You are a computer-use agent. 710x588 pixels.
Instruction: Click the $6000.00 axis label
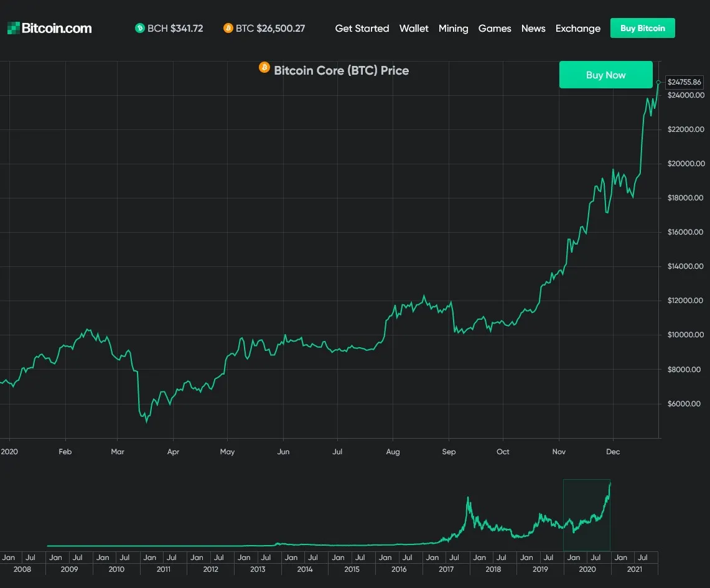(684, 403)
